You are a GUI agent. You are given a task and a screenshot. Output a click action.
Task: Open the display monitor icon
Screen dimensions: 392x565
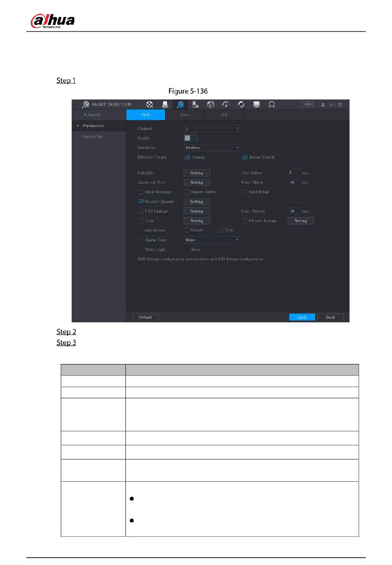pyautogui.click(x=256, y=104)
